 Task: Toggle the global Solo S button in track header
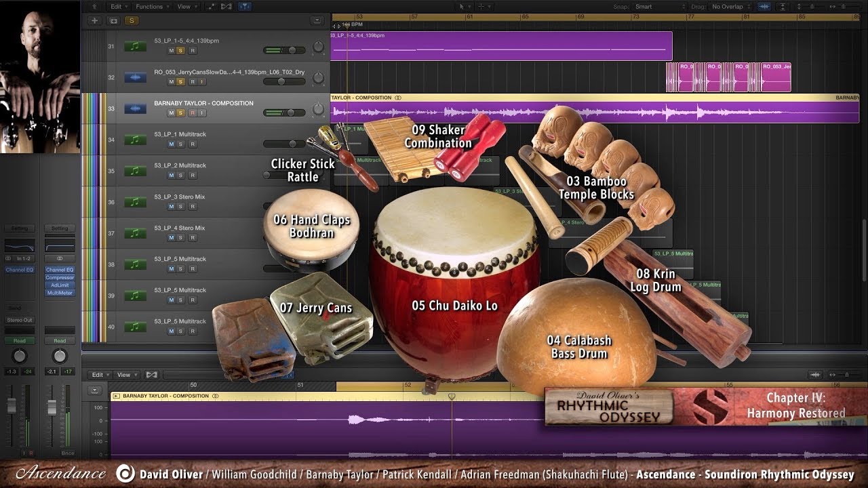tap(131, 20)
